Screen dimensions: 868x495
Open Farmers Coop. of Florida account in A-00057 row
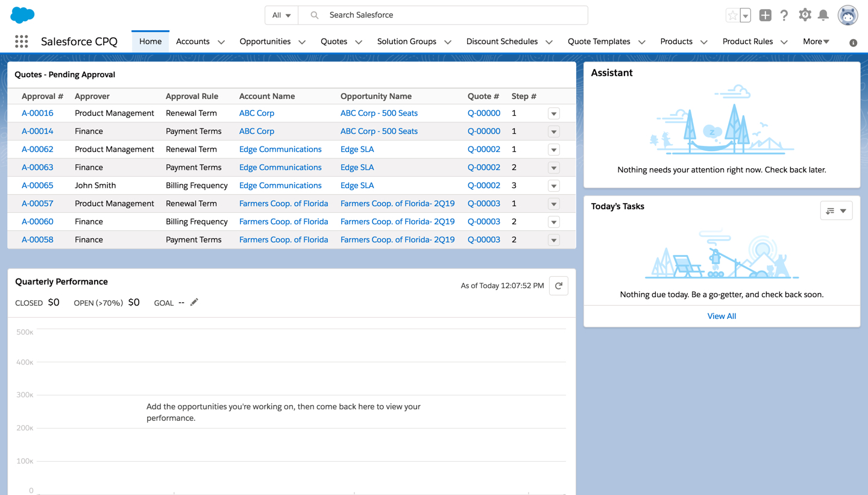click(284, 204)
